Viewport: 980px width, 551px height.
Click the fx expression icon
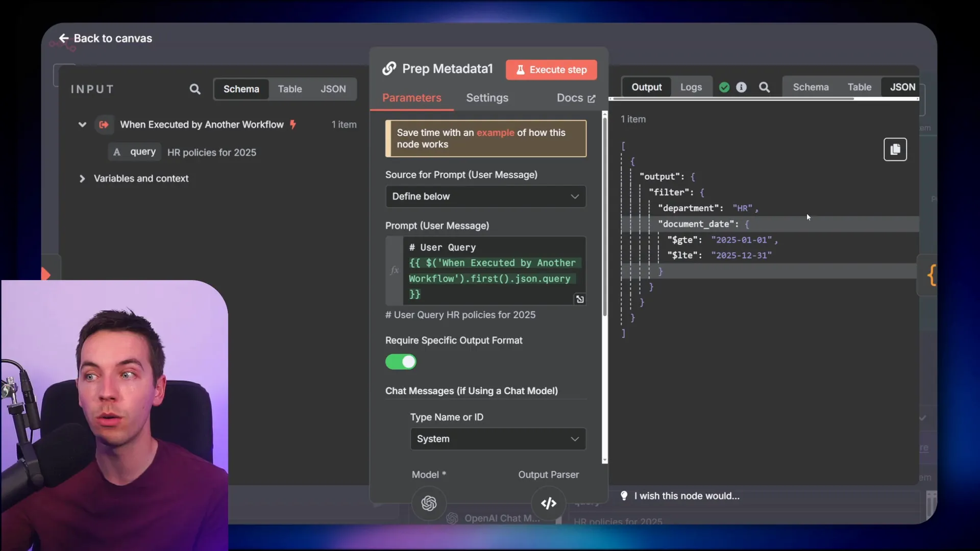pos(394,270)
